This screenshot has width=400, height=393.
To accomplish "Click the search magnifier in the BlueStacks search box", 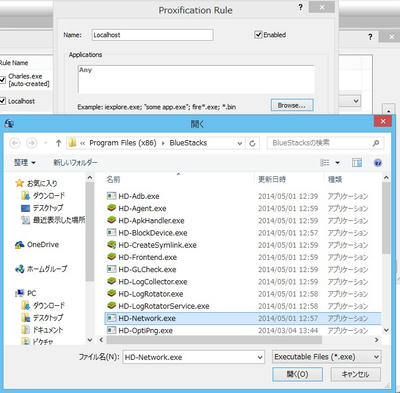I will 376,143.
